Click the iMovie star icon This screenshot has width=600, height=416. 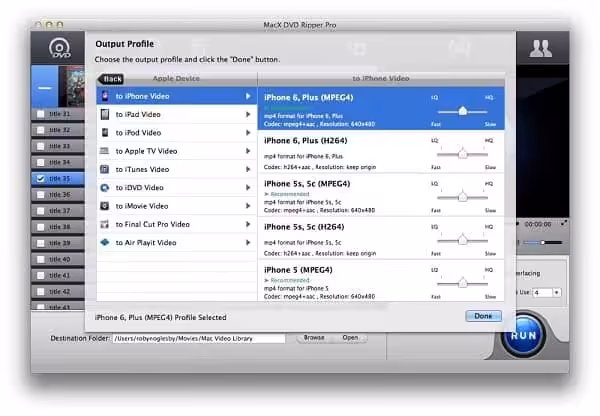tap(104, 206)
